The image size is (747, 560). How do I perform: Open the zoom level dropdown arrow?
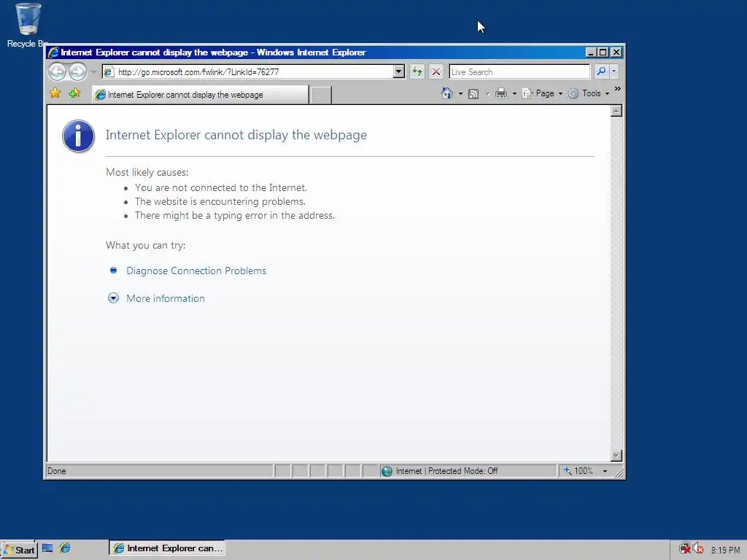click(605, 471)
